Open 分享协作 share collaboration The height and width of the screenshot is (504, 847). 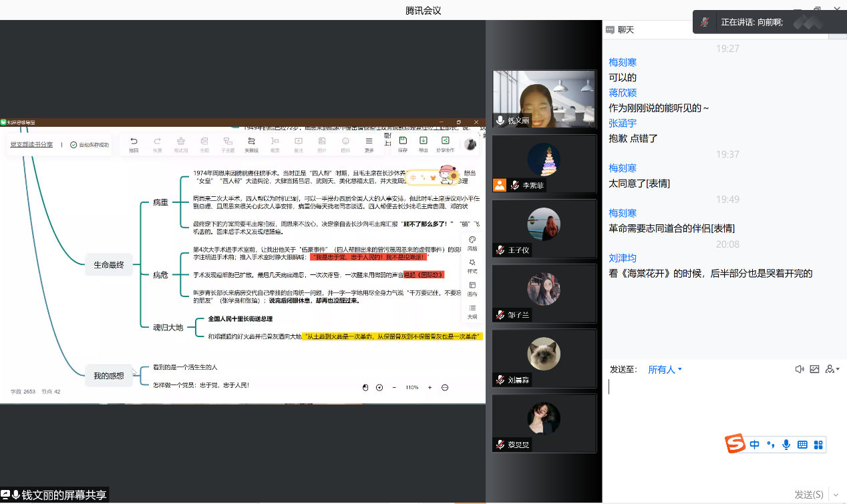tap(445, 142)
